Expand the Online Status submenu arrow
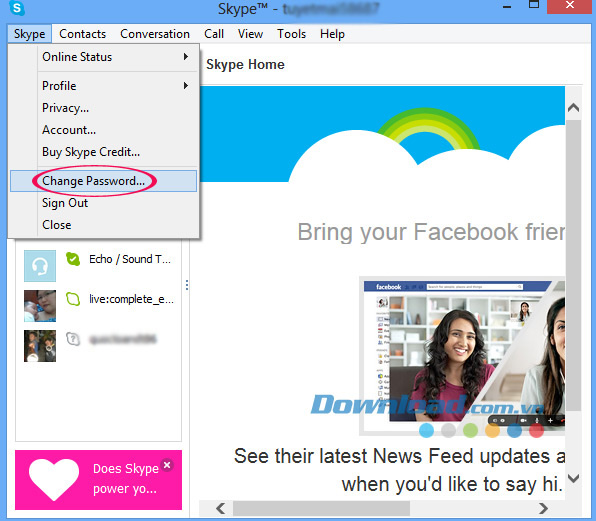Viewport: 596px width, 521px height. click(x=185, y=57)
